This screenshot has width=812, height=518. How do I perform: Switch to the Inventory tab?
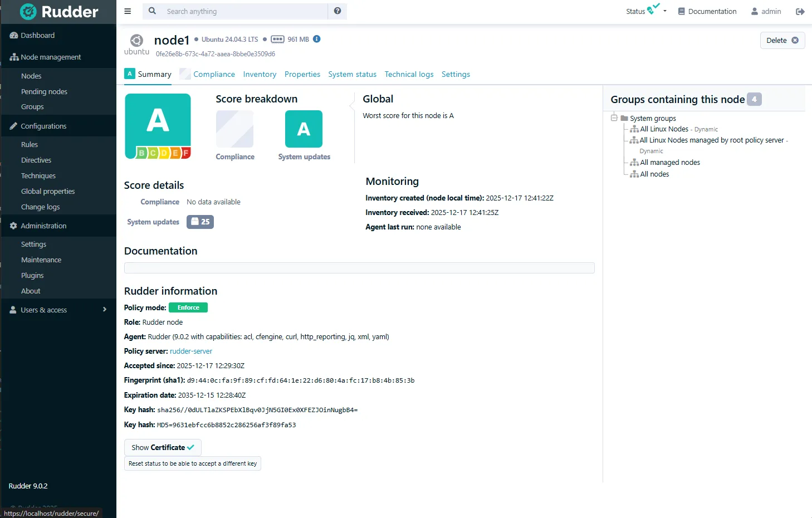pos(260,74)
